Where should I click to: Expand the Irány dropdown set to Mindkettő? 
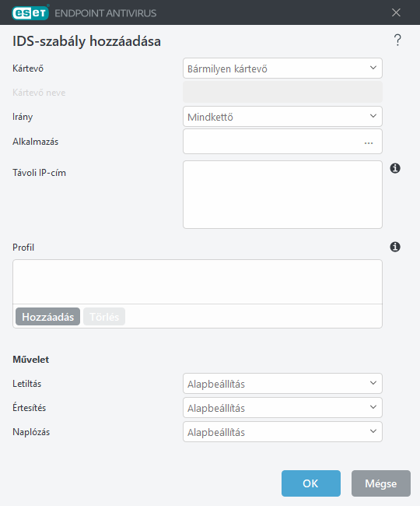pos(282,117)
